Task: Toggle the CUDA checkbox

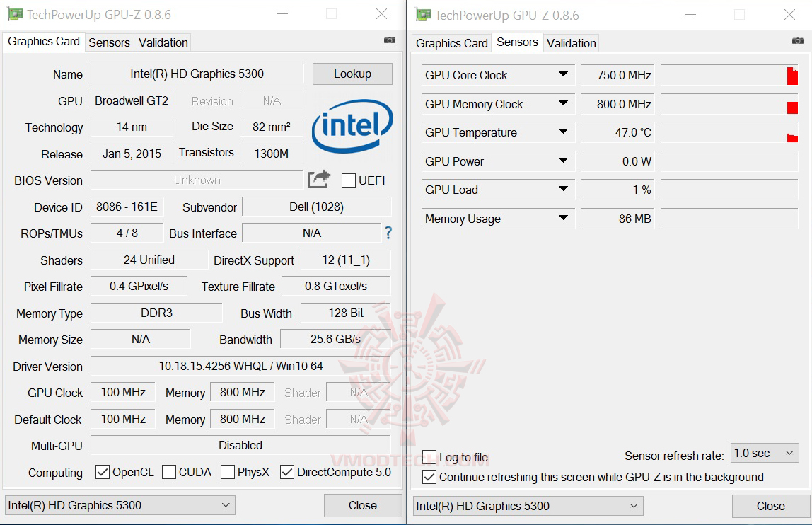Action: click(x=169, y=472)
